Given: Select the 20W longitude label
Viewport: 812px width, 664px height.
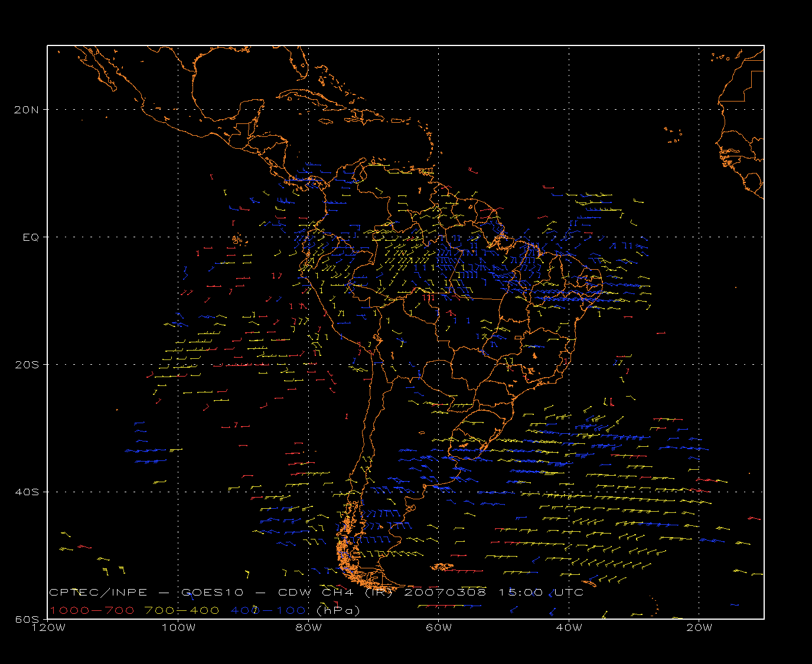Looking at the screenshot, I should [x=699, y=627].
